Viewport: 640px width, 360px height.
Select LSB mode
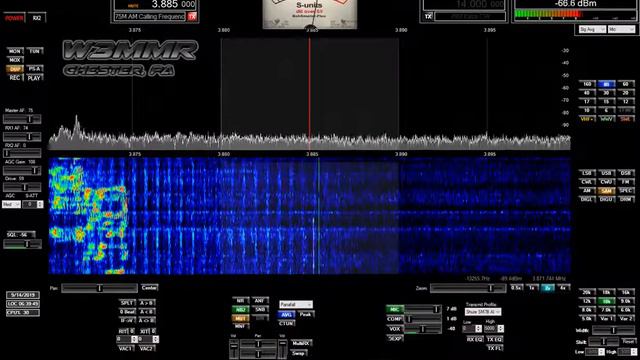click(587, 173)
